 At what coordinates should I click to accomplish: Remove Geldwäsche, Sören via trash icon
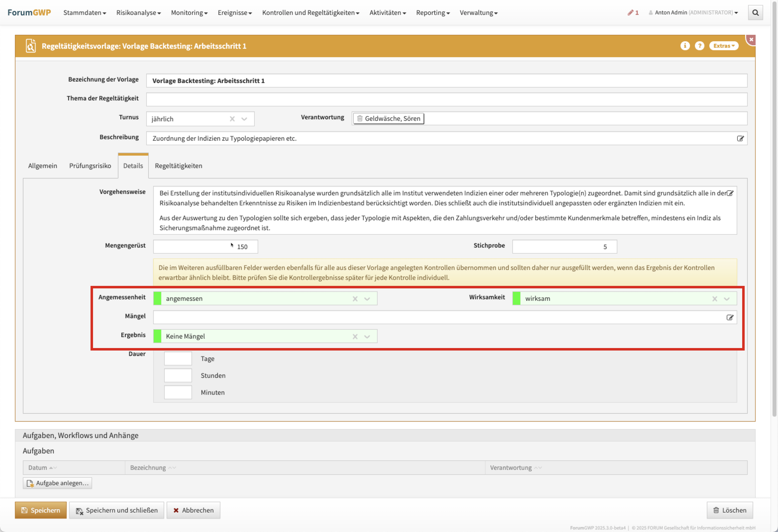click(360, 118)
